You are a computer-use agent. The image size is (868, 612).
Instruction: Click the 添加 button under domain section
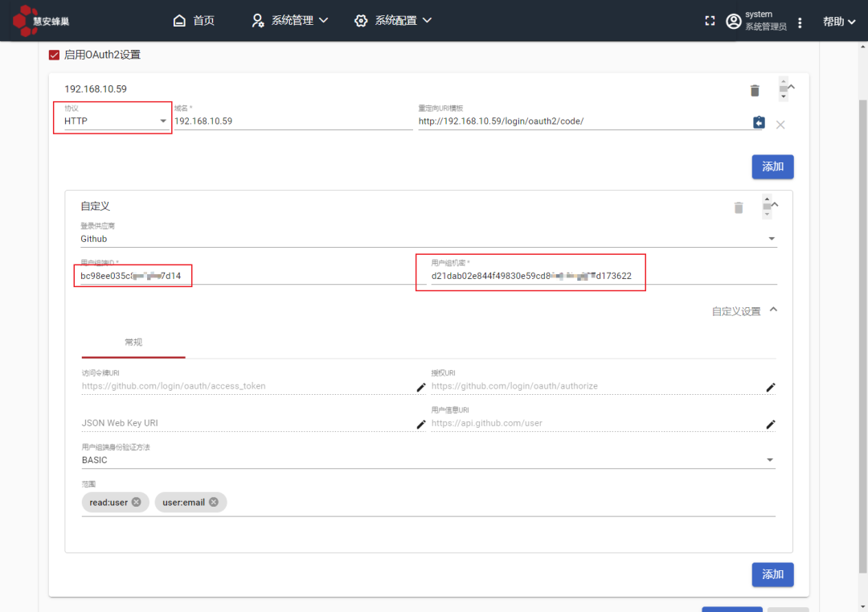(772, 166)
